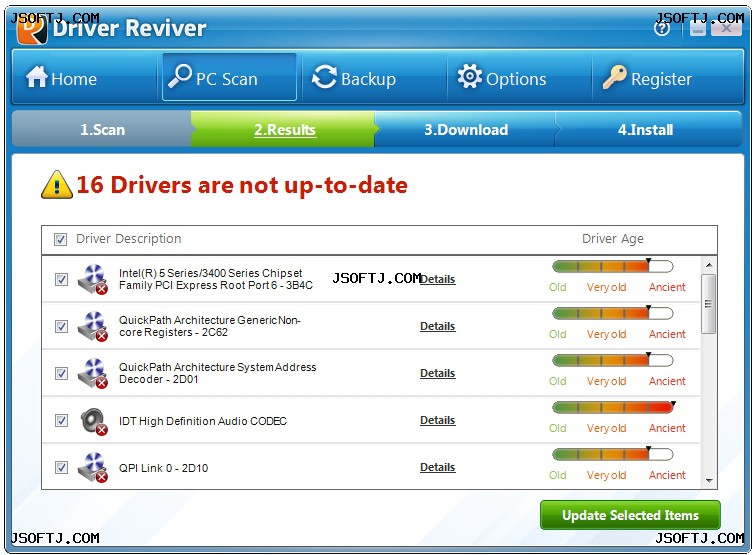Screen dimensions: 755x555
Task: Click the Driver Age column header
Action: [612, 239]
